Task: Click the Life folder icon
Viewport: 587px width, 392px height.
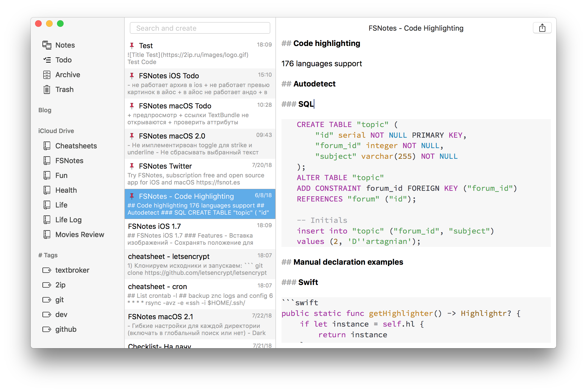Action: [x=47, y=205]
